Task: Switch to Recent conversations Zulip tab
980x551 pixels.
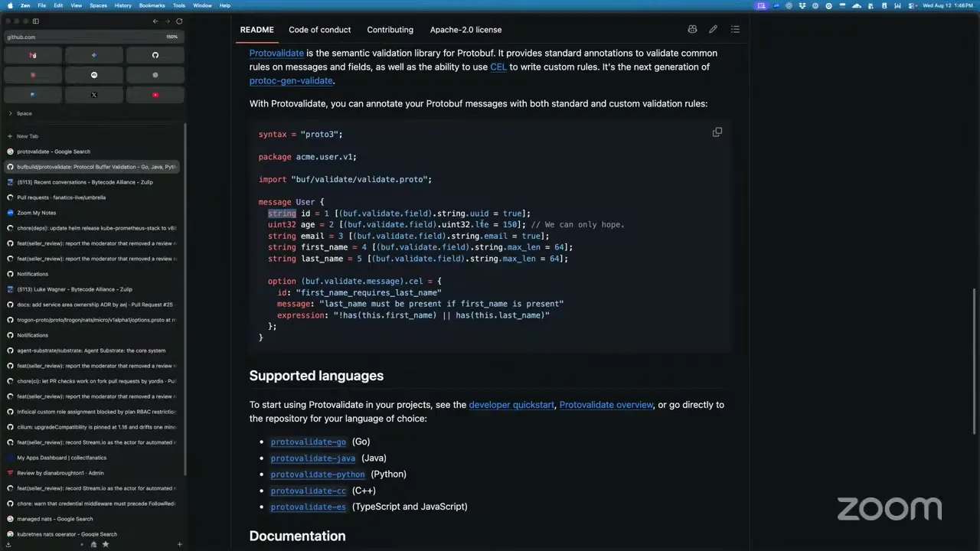Action: [x=92, y=182]
